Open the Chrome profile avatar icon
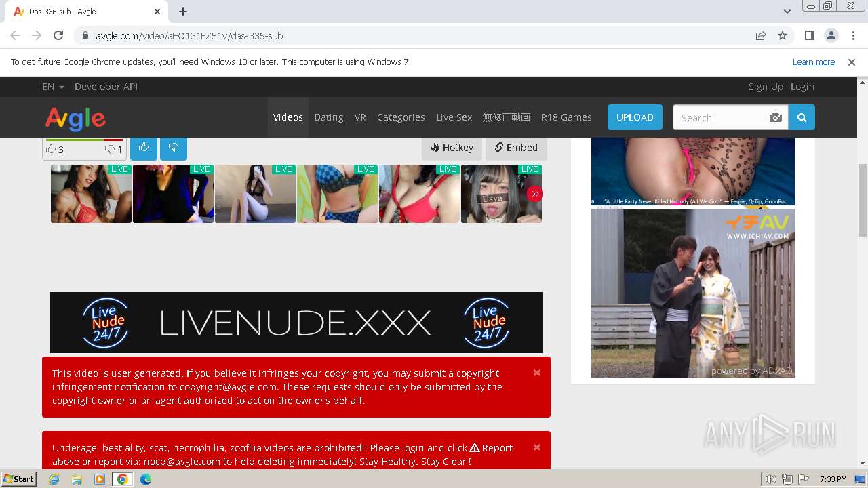 [x=831, y=35]
